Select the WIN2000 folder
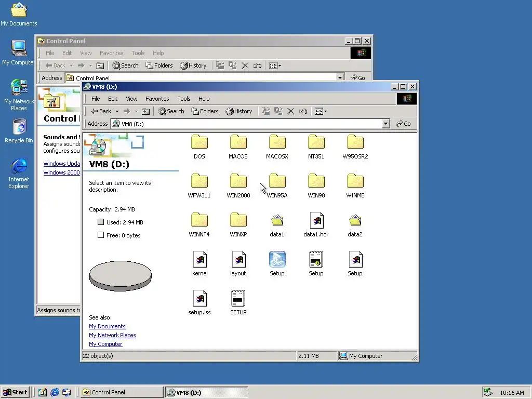This screenshot has width=532, height=399. (x=238, y=185)
